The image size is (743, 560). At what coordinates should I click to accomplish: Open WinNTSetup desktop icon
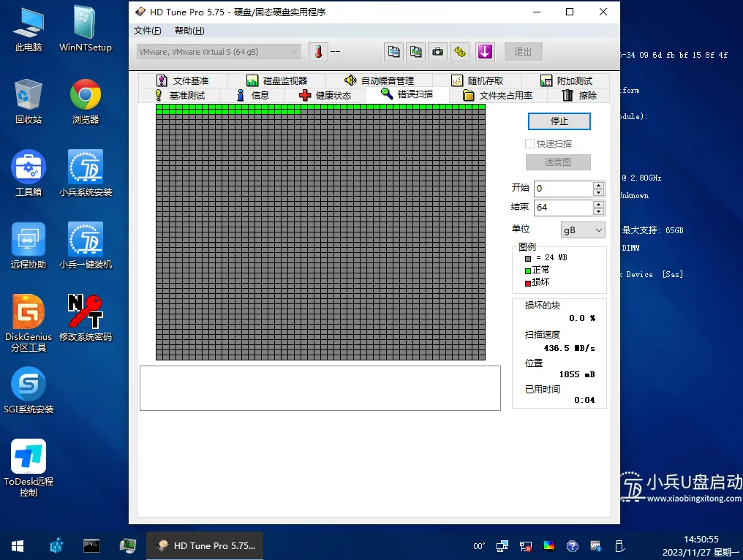[x=86, y=30]
